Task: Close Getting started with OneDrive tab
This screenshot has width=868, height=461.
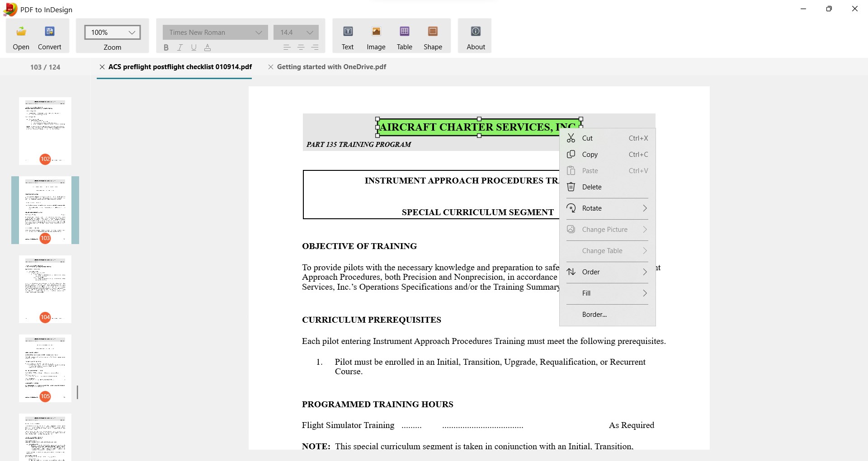Action: [x=271, y=67]
